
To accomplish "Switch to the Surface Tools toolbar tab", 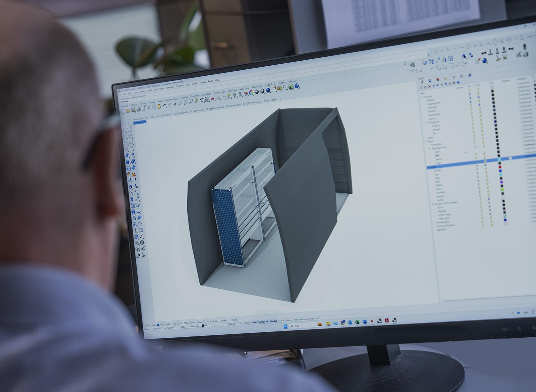I will pyautogui.click(x=219, y=93).
